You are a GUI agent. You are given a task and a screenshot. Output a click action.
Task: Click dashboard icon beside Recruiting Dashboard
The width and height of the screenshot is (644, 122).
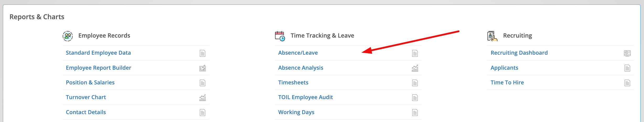627,53
